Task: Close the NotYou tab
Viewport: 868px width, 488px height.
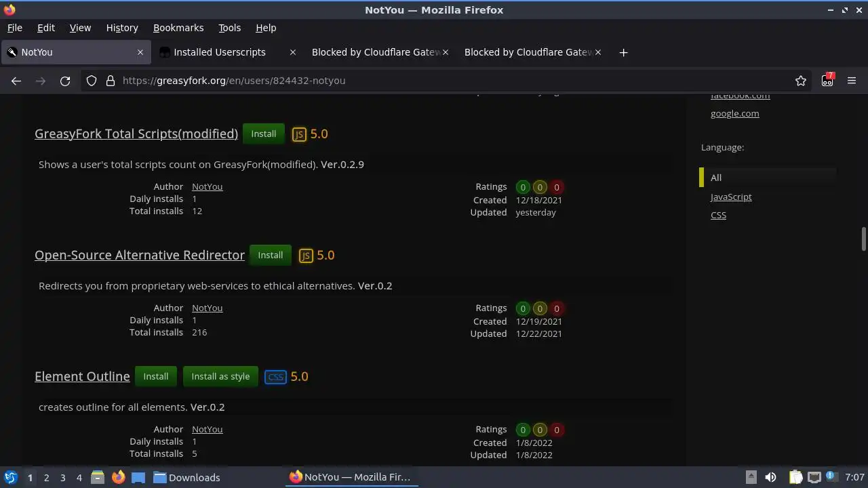Action: [140, 52]
